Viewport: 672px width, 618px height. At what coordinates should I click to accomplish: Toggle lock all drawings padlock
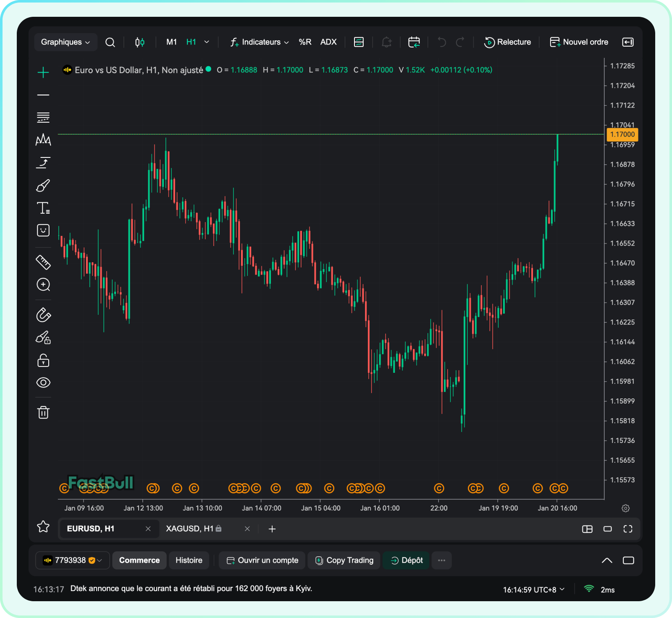point(43,360)
